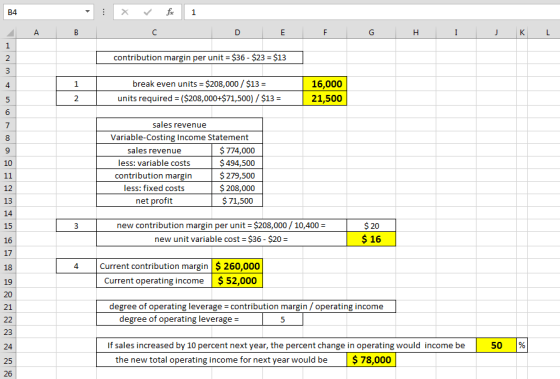
Task: Select row 20 header
Action: (x=8, y=294)
